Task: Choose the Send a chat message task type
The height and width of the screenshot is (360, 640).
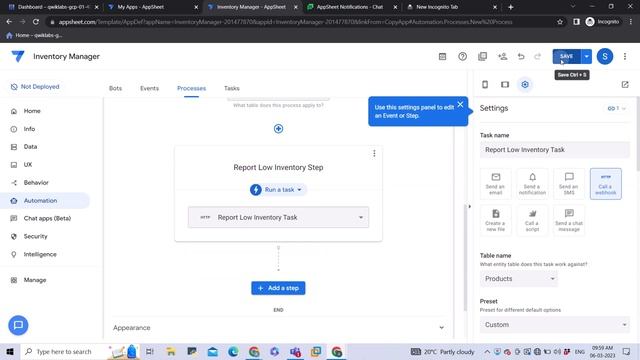Action: click(569, 220)
